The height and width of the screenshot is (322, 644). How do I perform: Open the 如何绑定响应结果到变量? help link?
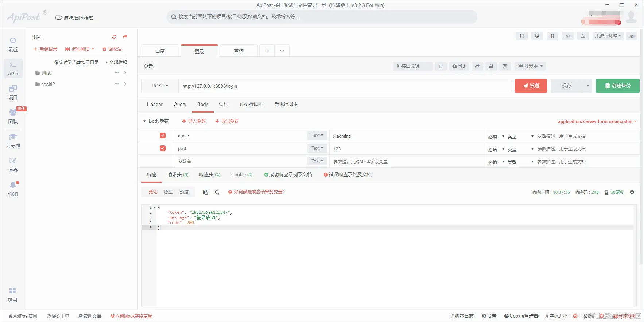[x=256, y=192]
